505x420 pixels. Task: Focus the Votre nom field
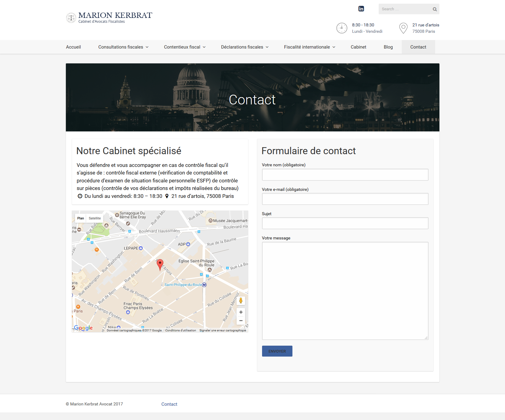(x=345, y=175)
